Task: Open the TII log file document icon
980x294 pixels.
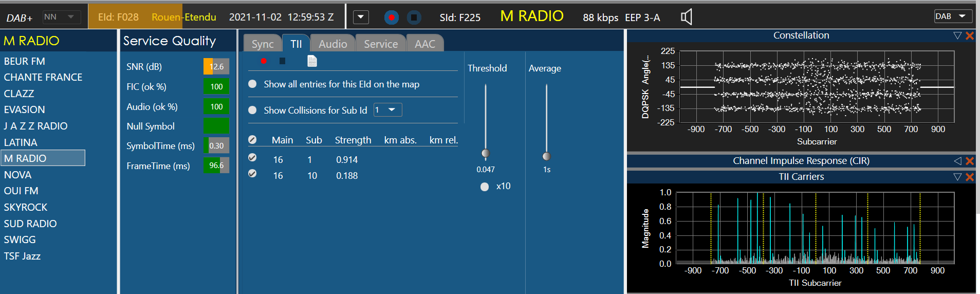Action: click(x=312, y=61)
